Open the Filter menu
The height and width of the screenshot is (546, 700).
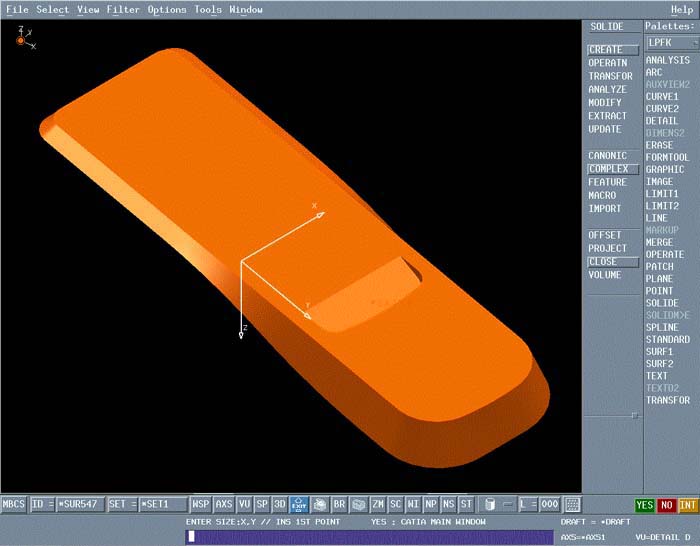tap(123, 9)
